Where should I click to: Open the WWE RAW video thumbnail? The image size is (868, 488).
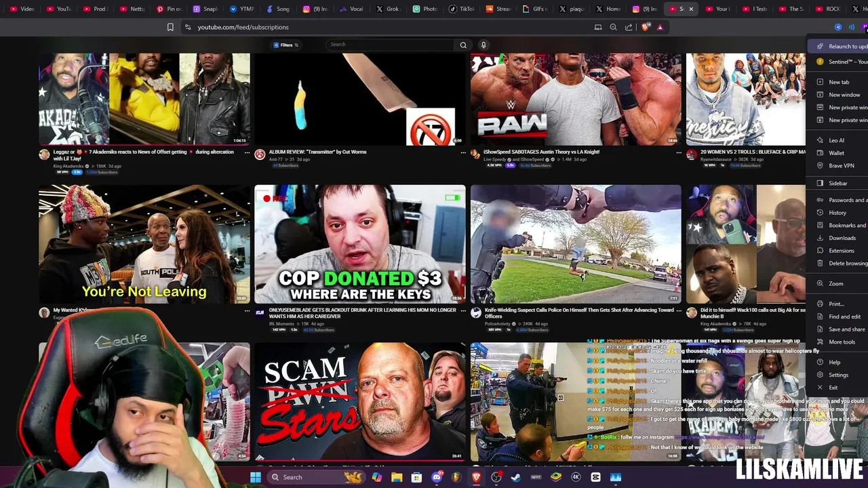click(x=576, y=99)
